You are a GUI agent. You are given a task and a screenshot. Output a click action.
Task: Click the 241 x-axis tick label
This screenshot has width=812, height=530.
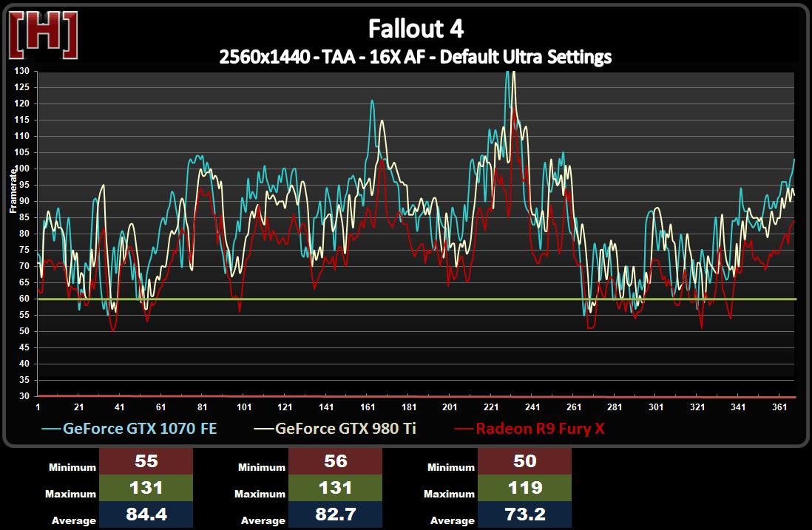tap(532, 407)
